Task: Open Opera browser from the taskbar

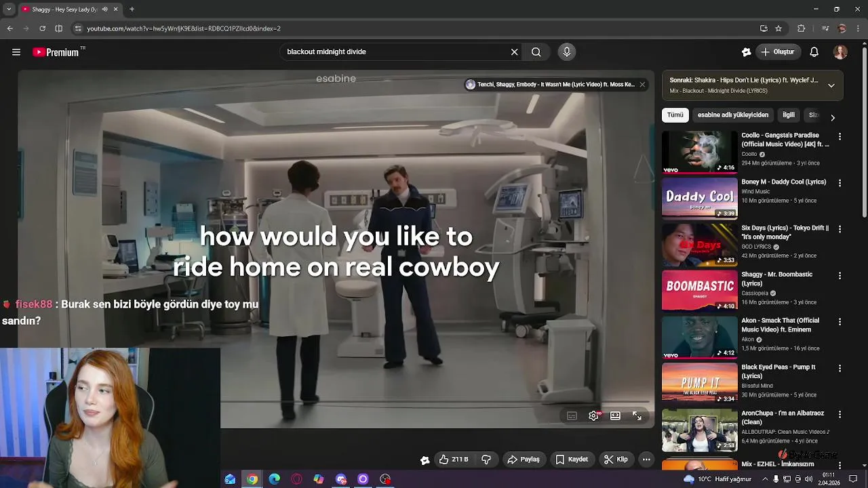Action: click(296, 479)
